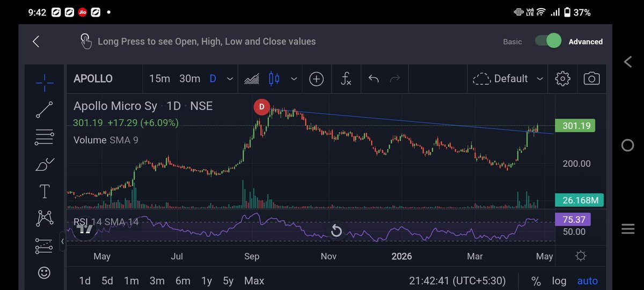Click the 75.37 RSI value label
Image resolution: width=644 pixels, height=290 pixels.
coord(573,219)
